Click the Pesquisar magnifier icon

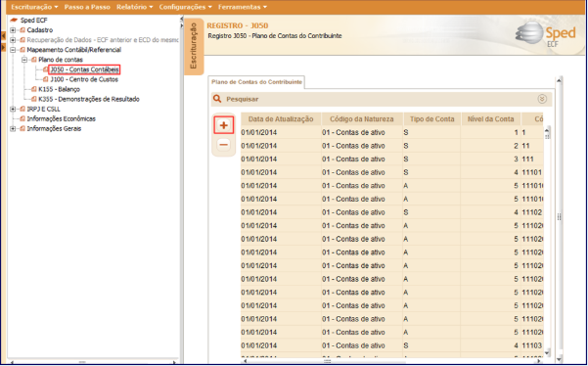click(217, 99)
